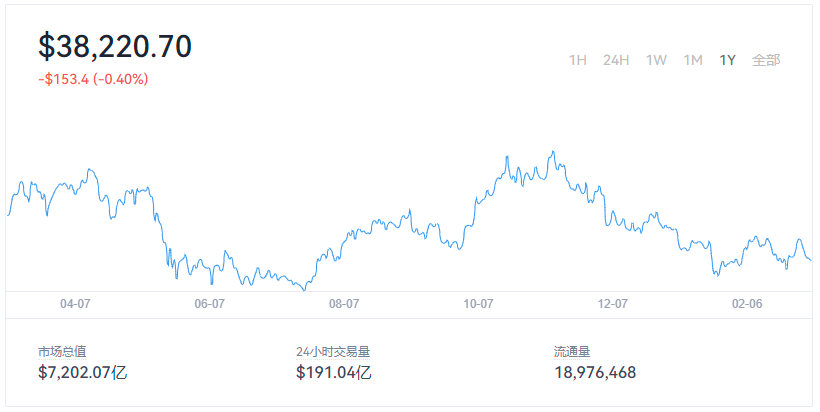Select the 06-07 date on the axis
The width and height of the screenshot is (820, 412).
pyautogui.click(x=209, y=302)
